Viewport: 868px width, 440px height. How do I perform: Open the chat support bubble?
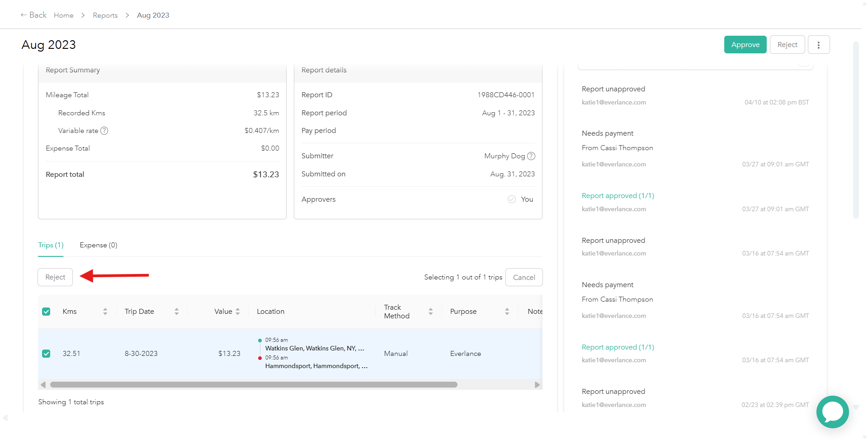point(832,412)
